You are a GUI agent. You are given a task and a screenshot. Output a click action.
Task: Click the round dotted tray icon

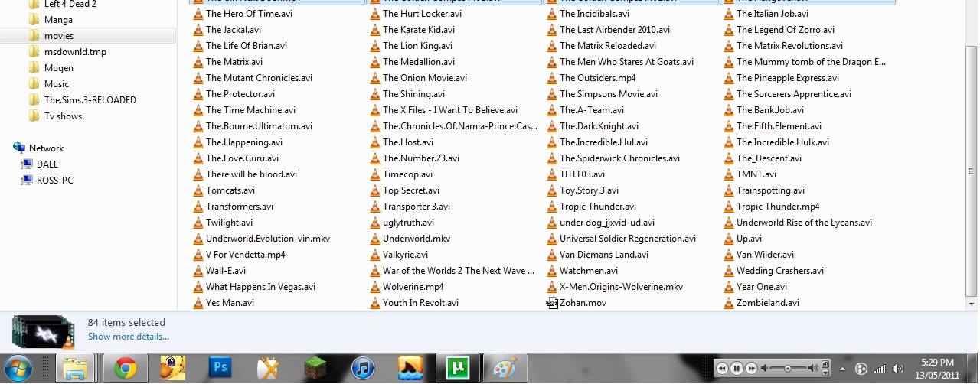click(861, 369)
